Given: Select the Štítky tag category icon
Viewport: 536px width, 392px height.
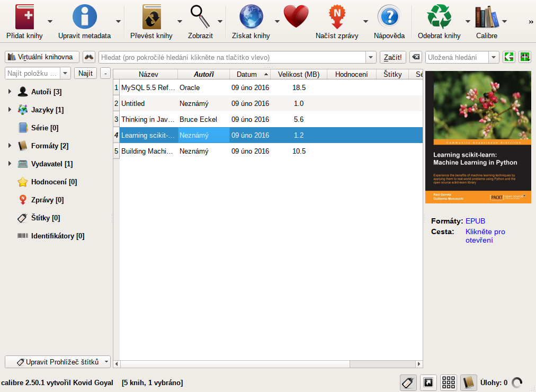Looking at the screenshot, I should 23,218.
